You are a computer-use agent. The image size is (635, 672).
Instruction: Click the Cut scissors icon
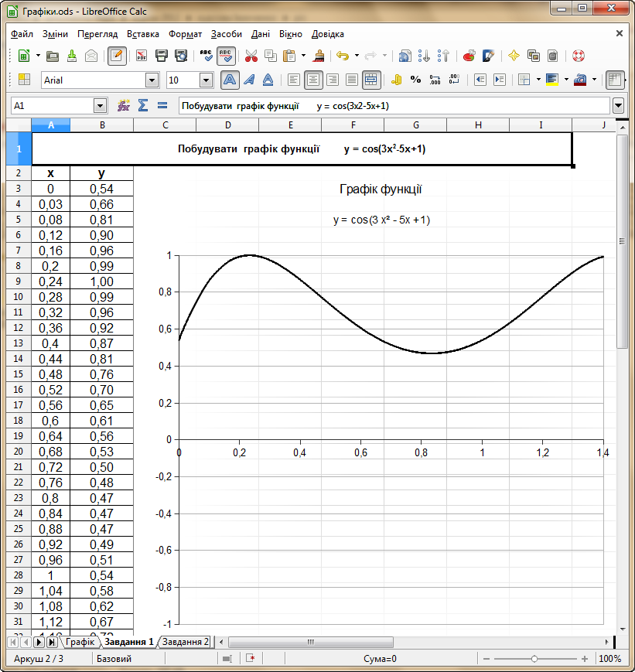coord(251,56)
